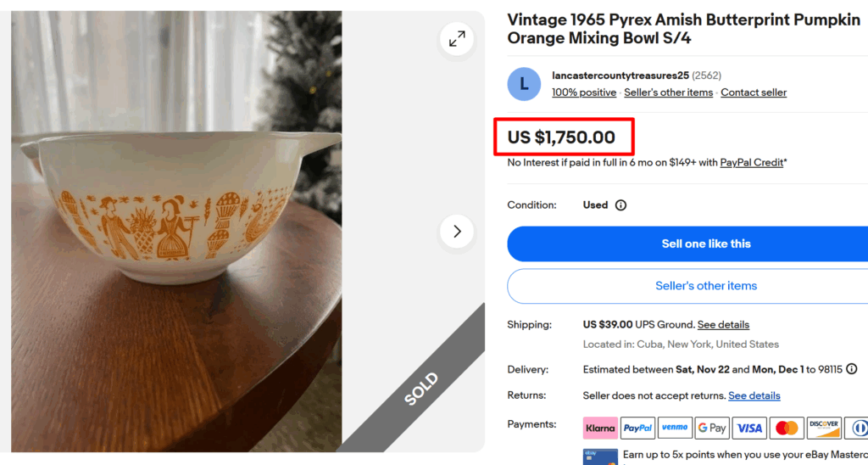Click the Contact seller link
Screen dimensions: 868x465
(x=754, y=92)
